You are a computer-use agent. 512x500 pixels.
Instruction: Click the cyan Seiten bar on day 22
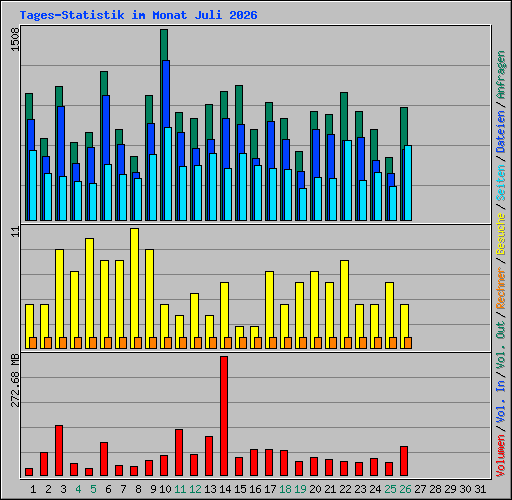[x=348, y=180]
